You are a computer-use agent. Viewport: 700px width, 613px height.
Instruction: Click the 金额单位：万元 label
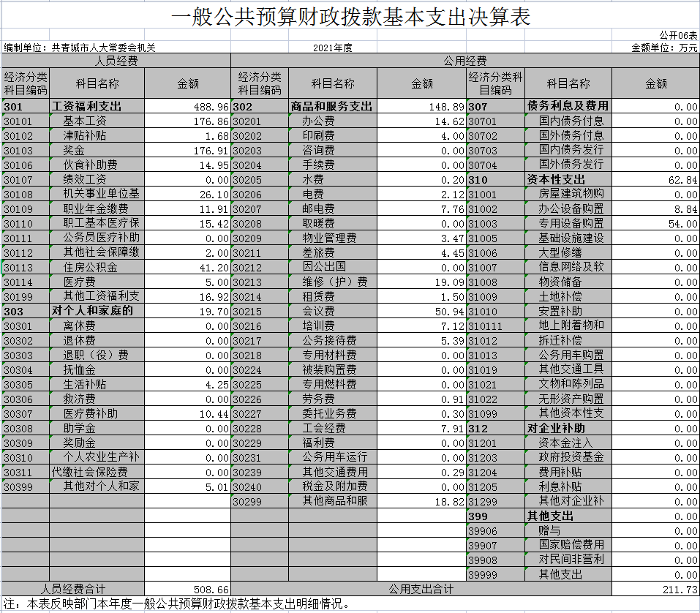point(664,48)
